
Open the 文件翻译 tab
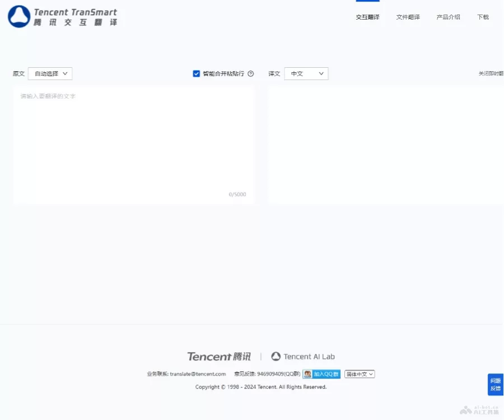(408, 17)
